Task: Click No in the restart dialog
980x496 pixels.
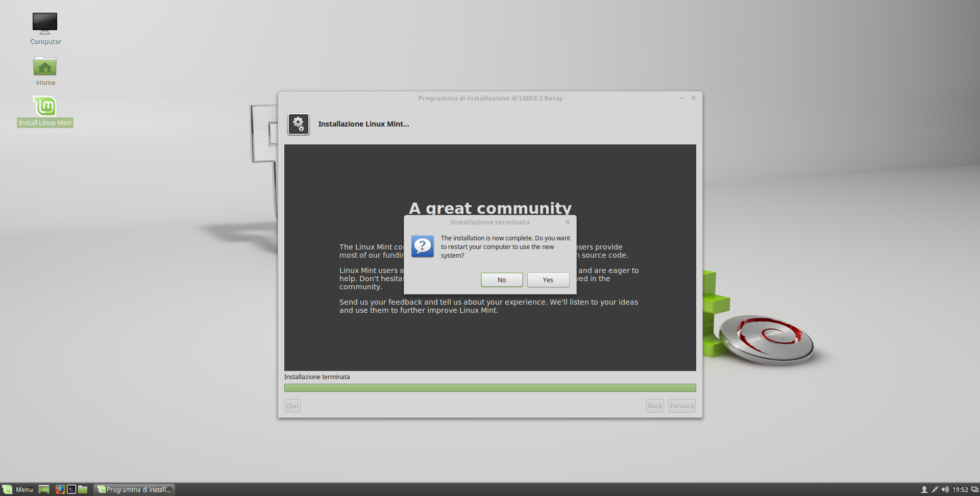Action: point(502,280)
